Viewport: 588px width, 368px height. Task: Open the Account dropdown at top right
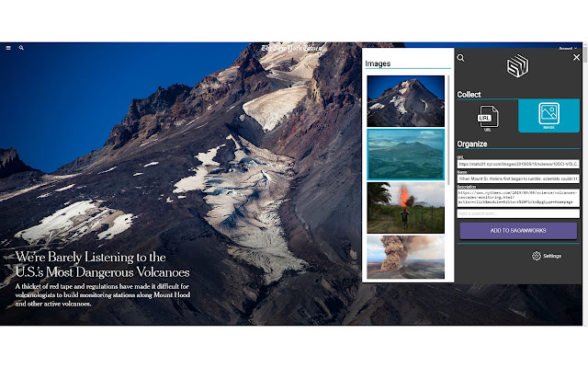coord(568,48)
